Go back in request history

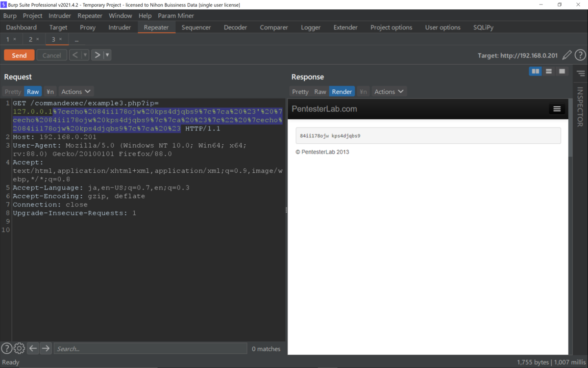75,55
